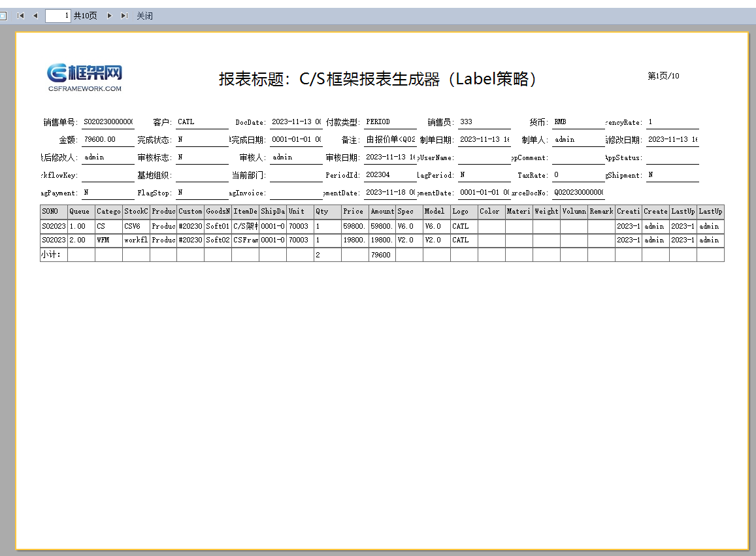
Task: Jump to the last page
Action: [124, 16]
